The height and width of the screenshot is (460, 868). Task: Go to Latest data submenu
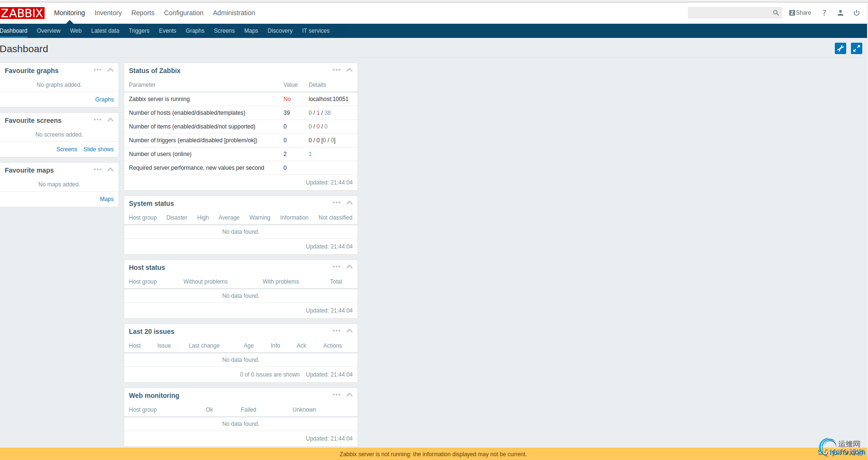point(105,31)
